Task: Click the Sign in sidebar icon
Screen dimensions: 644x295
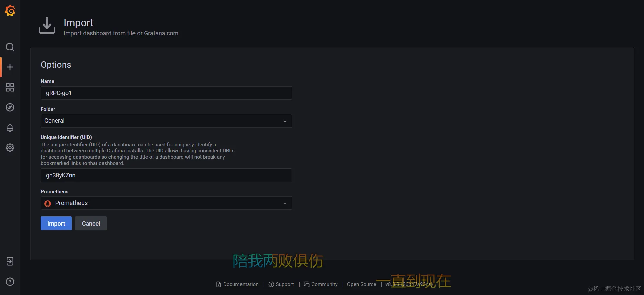Action: pyautogui.click(x=10, y=261)
